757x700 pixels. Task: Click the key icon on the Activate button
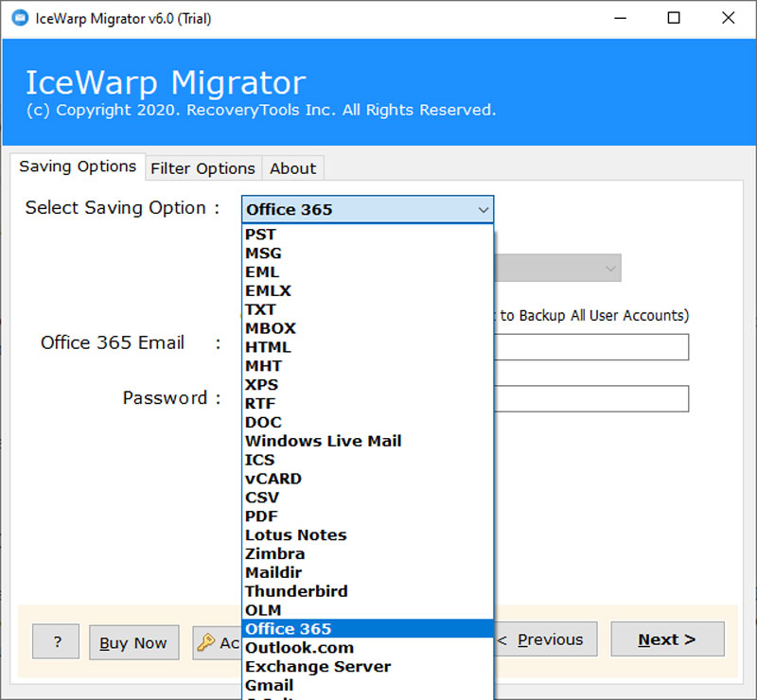click(205, 642)
